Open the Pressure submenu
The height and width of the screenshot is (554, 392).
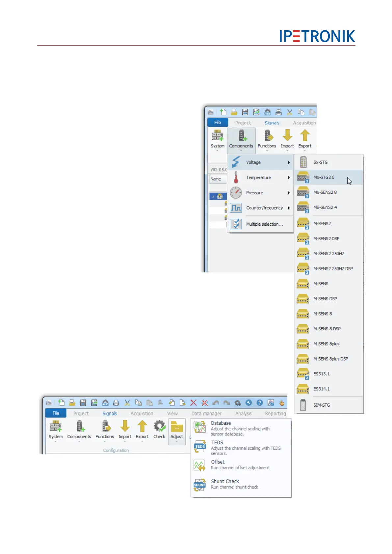pyautogui.click(x=260, y=192)
